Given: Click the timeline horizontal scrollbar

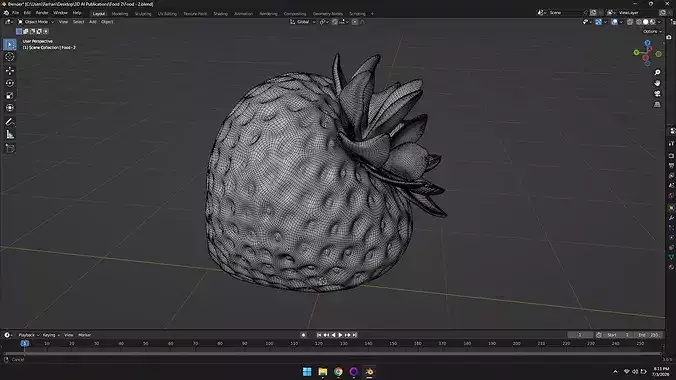Looking at the screenshot, I should point(332,354).
